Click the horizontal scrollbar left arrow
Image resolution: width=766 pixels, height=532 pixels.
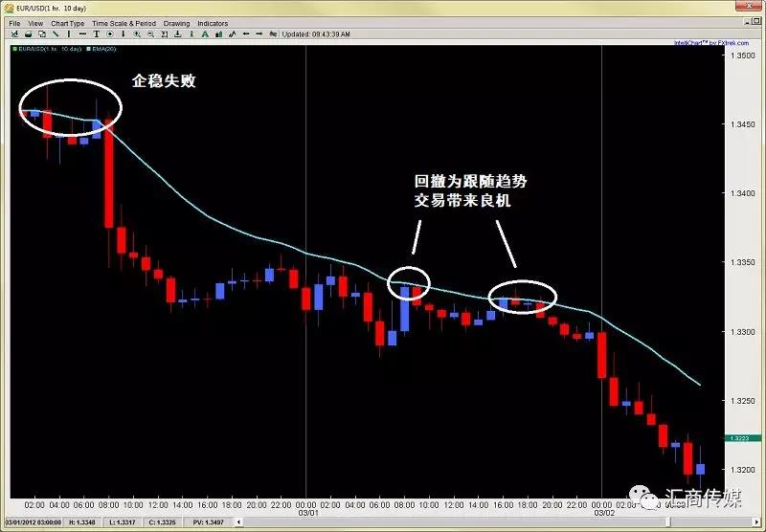click(x=238, y=522)
